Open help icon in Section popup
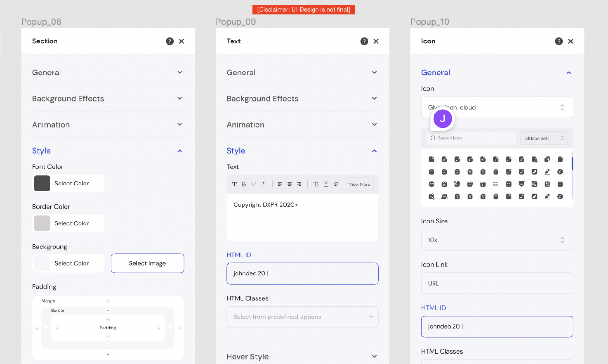The height and width of the screenshot is (364, 608). coord(170,41)
